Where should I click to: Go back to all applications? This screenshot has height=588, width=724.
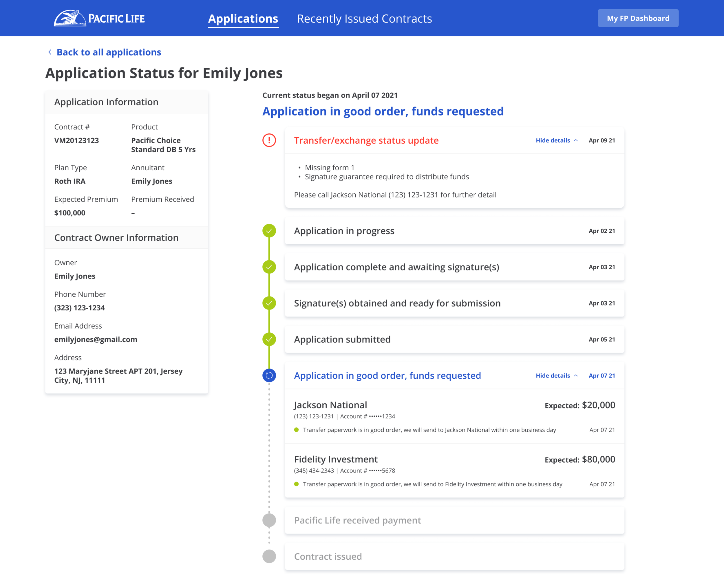point(108,52)
